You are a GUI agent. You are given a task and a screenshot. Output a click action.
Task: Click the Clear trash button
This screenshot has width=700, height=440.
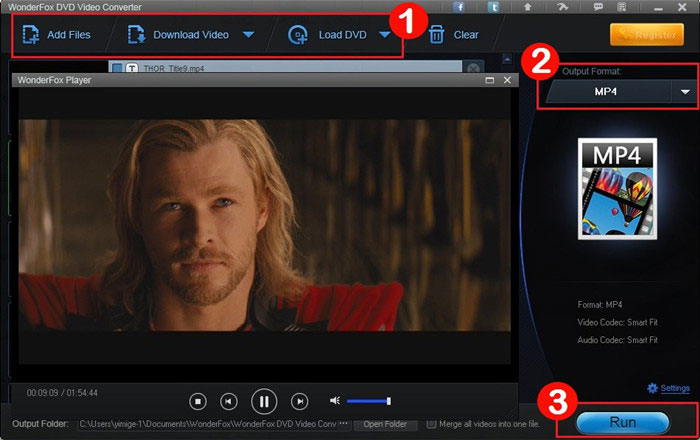pyautogui.click(x=454, y=35)
